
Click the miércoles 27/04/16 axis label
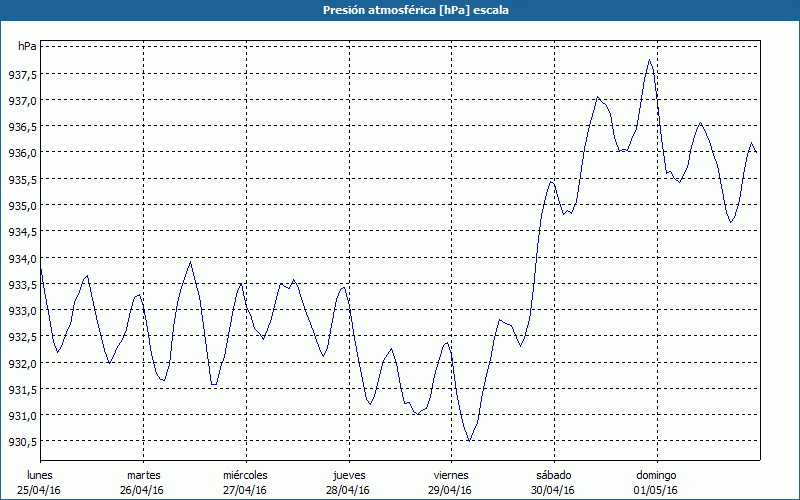(x=245, y=482)
